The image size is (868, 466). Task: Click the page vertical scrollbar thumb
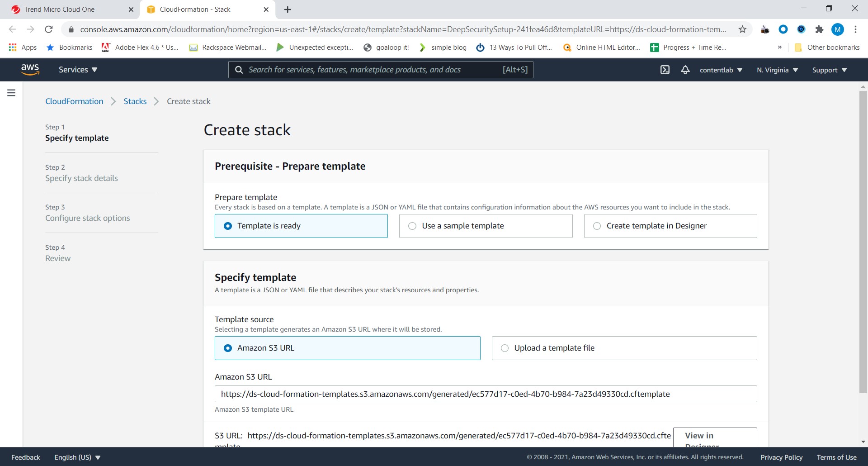tap(863, 242)
